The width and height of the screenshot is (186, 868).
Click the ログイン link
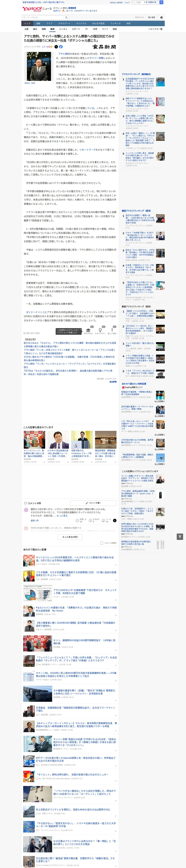coord(57,11)
